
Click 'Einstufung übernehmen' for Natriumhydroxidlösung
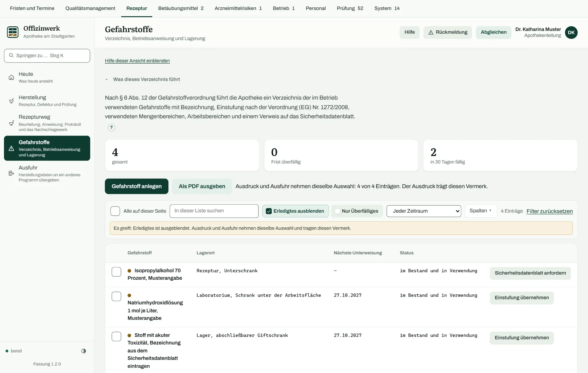522,298
